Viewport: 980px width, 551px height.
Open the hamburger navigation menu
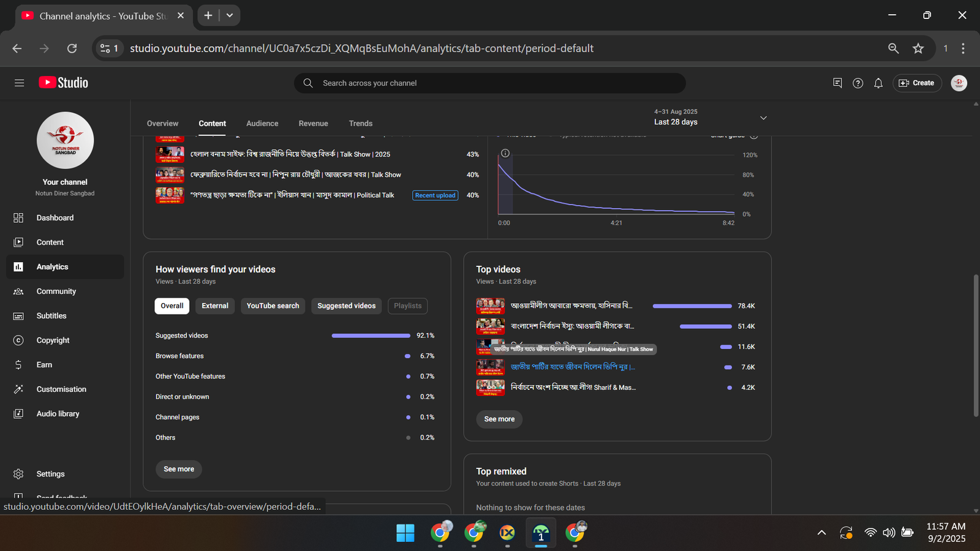pyautogui.click(x=19, y=83)
